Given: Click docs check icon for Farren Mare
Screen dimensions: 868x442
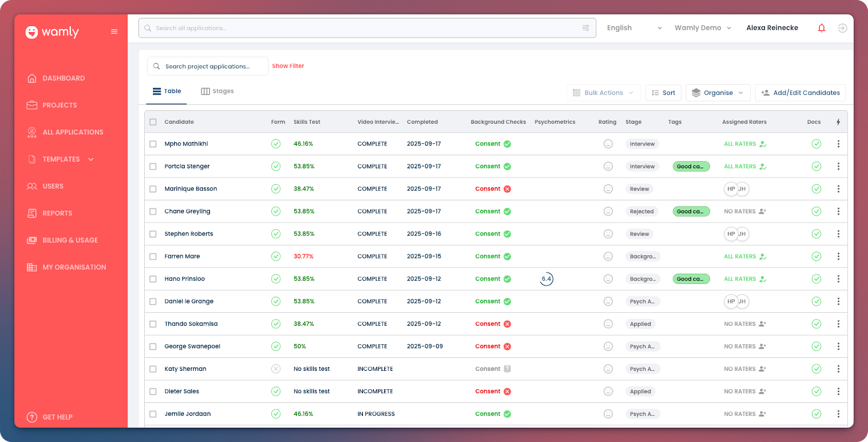Looking at the screenshot, I should pyautogui.click(x=816, y=256).
